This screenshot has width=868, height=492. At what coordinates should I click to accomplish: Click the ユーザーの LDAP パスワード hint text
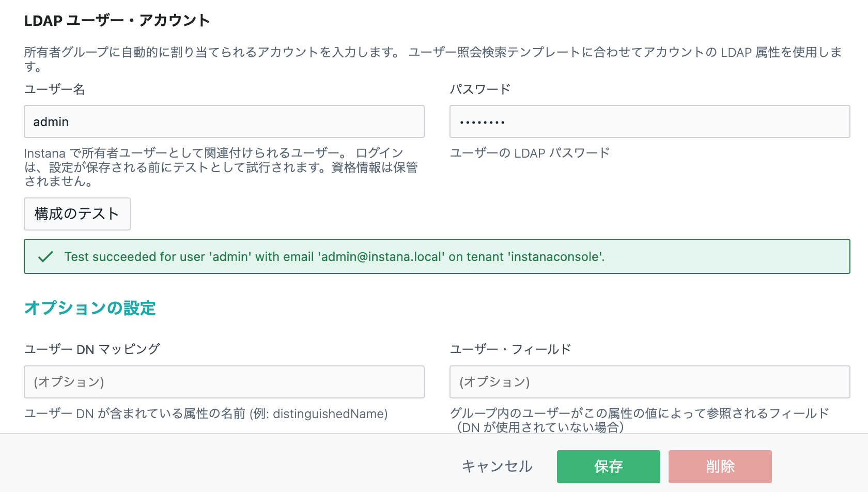click(530, 153)
